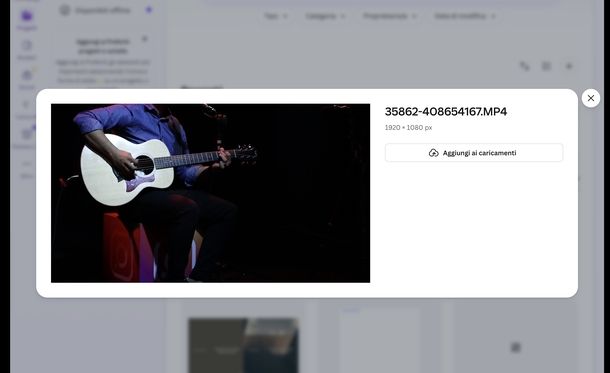Image resolution: width=610 pixels, height=373 pixels.
Task: Open the Proprietario filter dropdown behind the dialog
Action: click(389, 16)
